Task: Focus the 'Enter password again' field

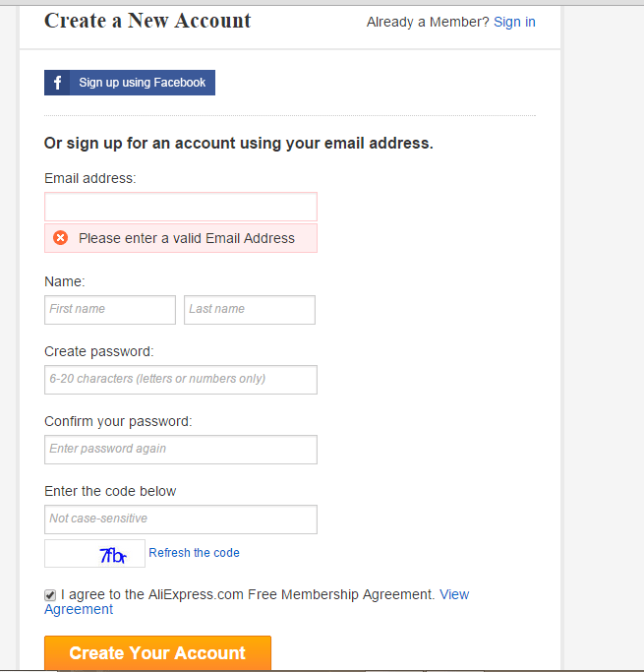Action: 181,449
